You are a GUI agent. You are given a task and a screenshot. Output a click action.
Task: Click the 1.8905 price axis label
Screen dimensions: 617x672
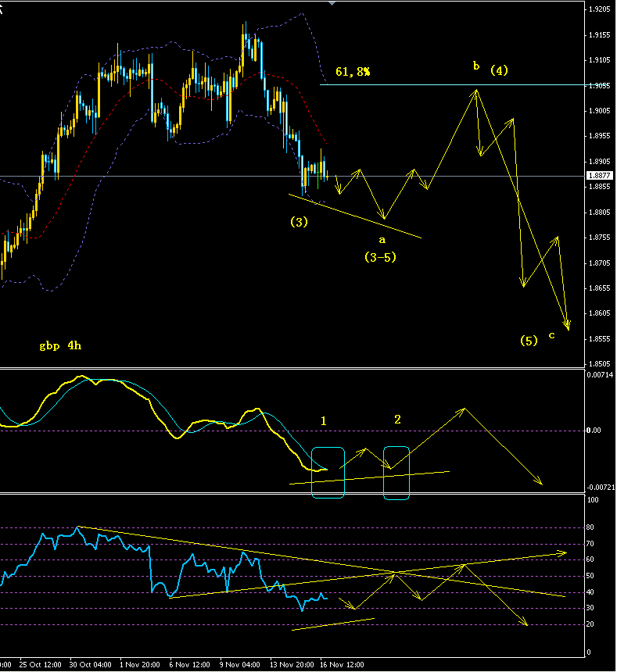pyautogui.click(x=600, y=162)
